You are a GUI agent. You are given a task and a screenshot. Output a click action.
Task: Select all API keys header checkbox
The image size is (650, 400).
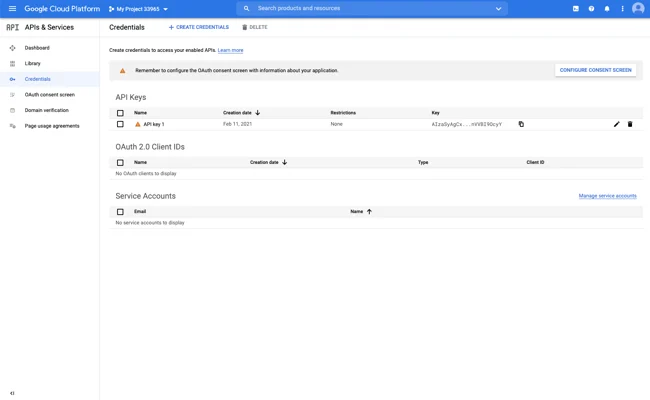click(120, 113)
